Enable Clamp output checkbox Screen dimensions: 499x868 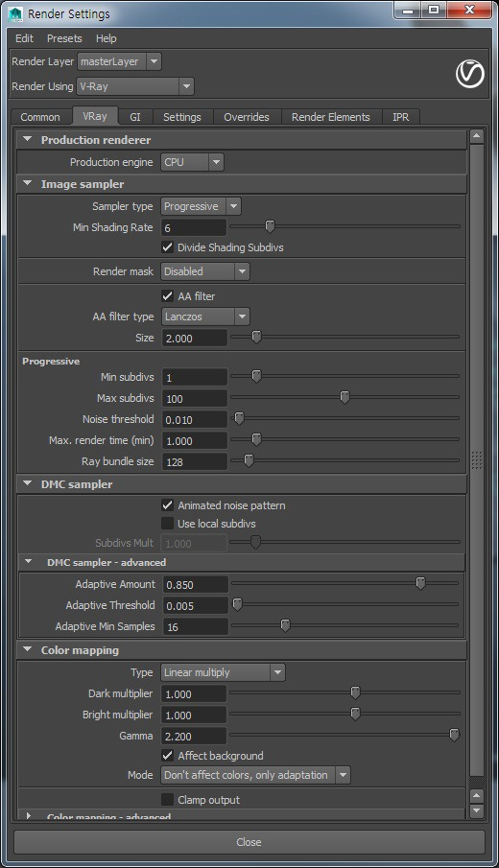pos(167,800)
